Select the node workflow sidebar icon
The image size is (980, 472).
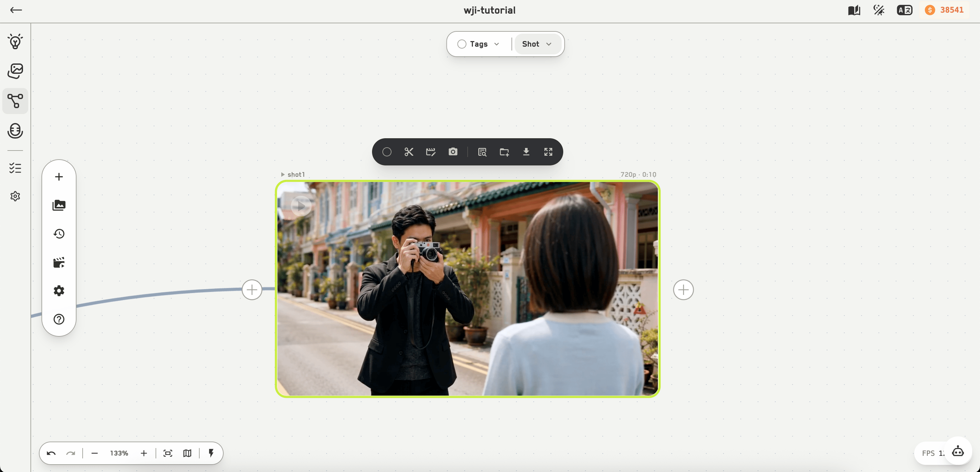click(15, 101)
